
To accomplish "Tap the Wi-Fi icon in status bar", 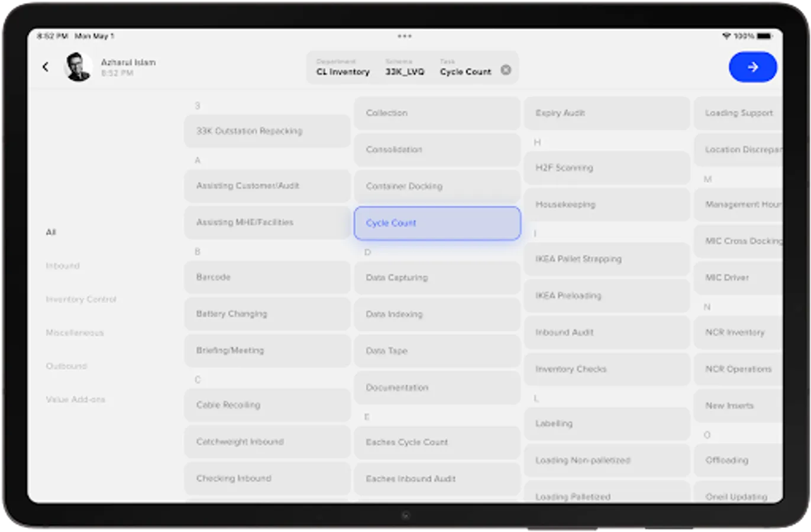I will (x=726, y=36).
